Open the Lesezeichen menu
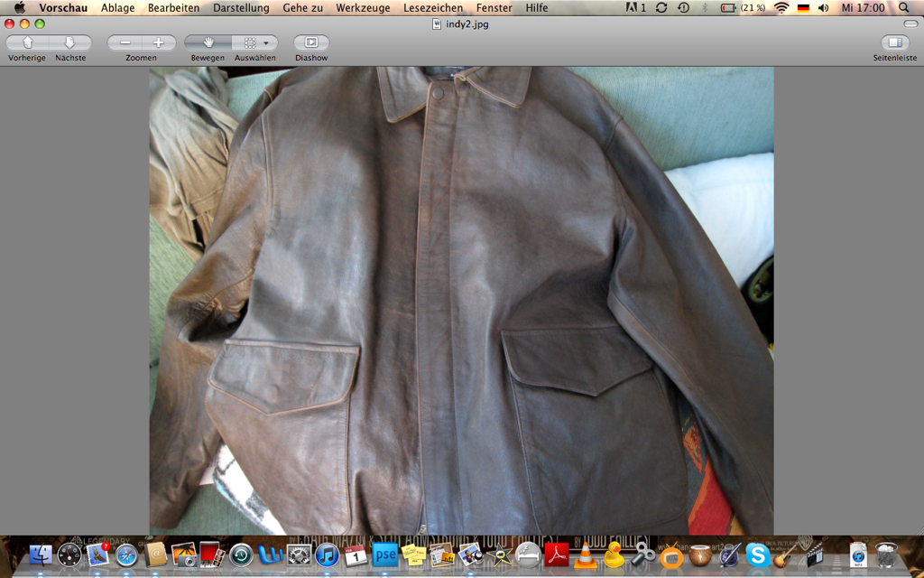 [433, 7]
